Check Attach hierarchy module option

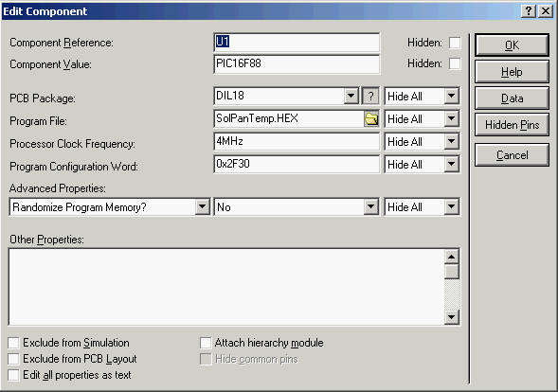(206, 343)
